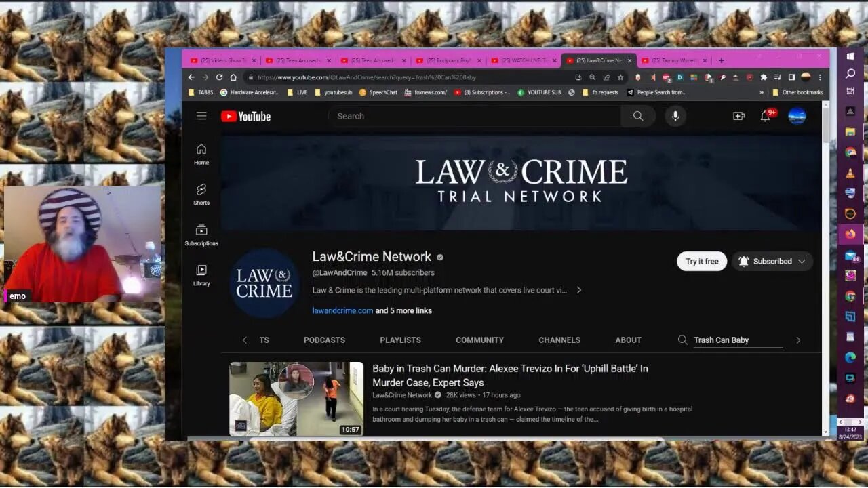Open Subscriptions in the sidebar
Viewport: 868px width, 488px height.
201,235
